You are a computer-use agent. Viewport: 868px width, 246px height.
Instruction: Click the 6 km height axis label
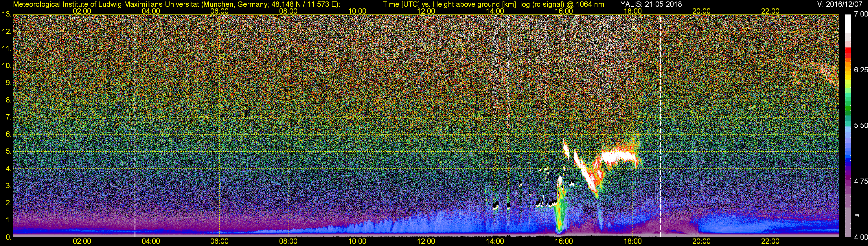pos(8,135)
